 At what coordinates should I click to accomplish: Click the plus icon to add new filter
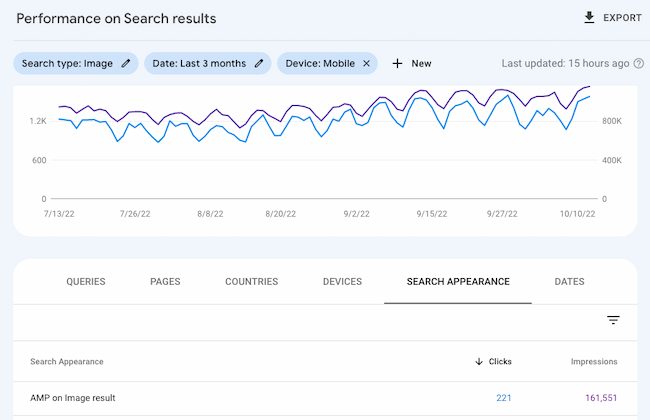397,63
